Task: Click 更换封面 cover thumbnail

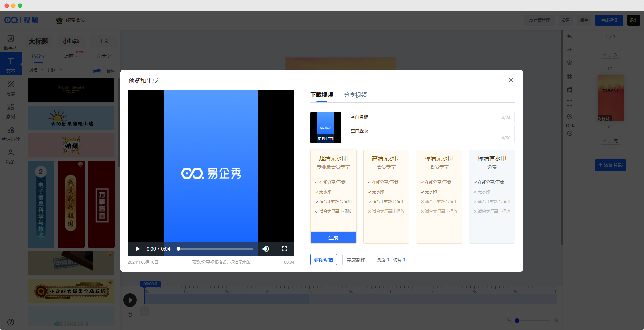Action: pyautogui.click(x=326, y=128)
